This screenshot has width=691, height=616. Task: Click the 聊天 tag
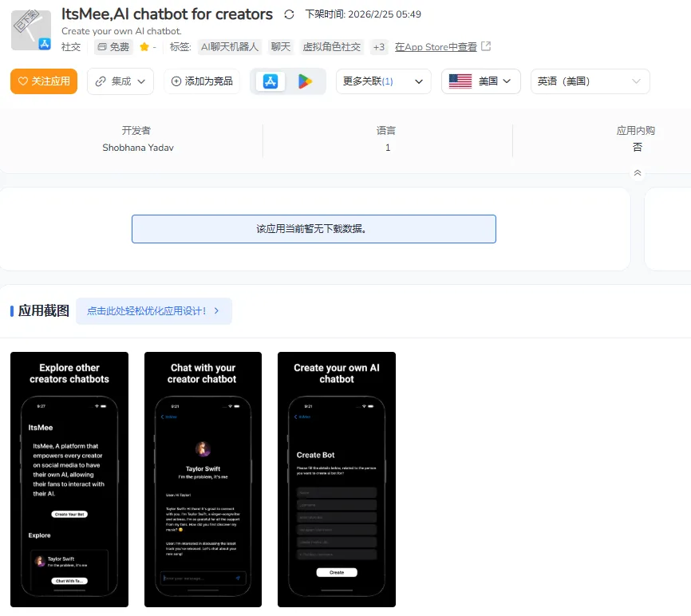click(281, 47)
